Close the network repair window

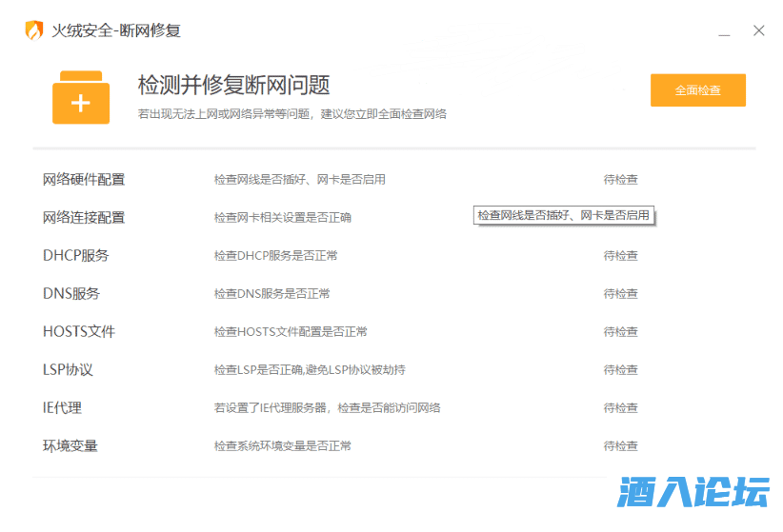pyautogui.click(x=758, y=30)
